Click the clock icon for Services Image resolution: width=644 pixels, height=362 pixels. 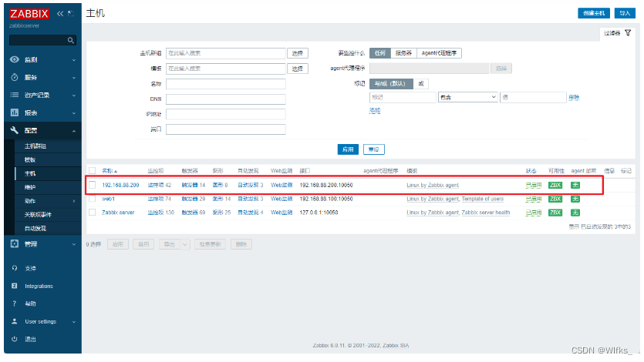point(15,77)
